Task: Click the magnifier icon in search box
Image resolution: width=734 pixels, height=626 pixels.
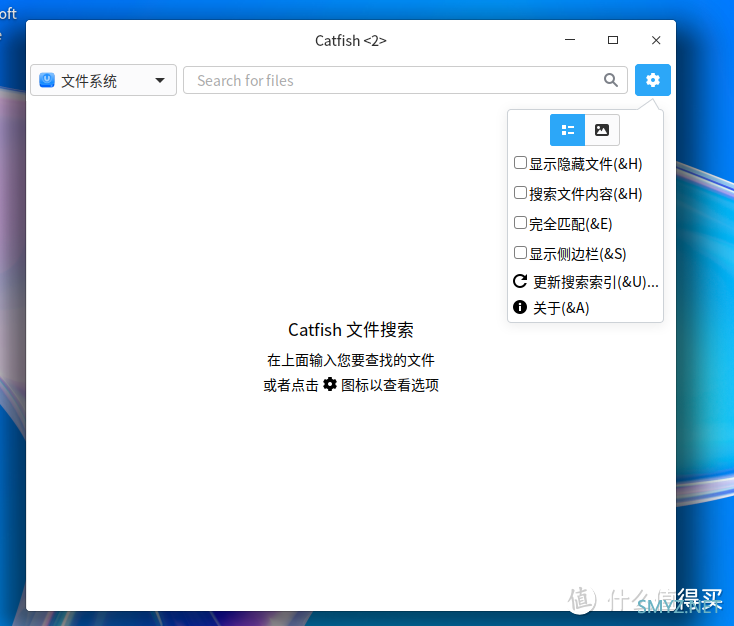Action: click(x=610, y=80)
